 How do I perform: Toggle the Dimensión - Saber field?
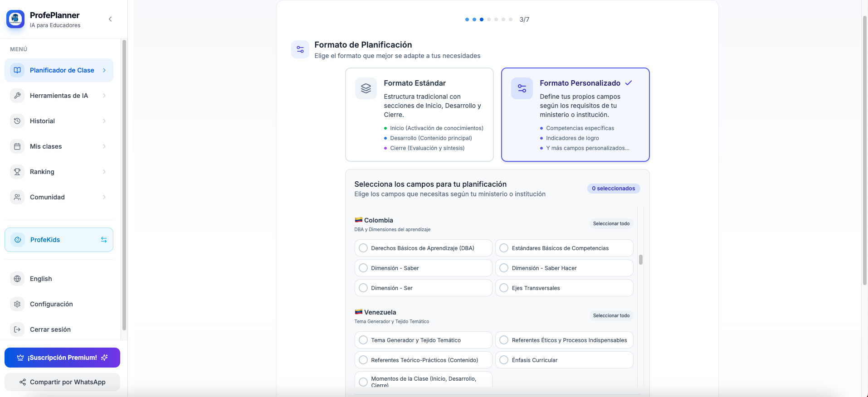tap(424, 268)
